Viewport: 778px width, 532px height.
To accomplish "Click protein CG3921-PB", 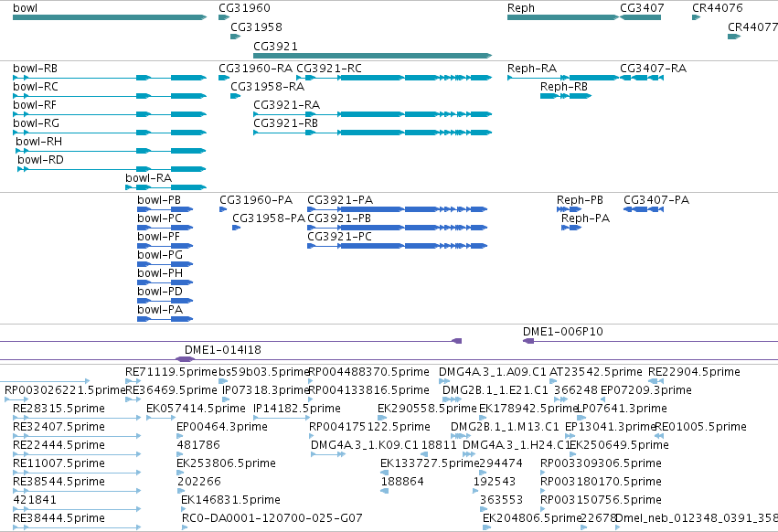I will [x=397, y=228].
